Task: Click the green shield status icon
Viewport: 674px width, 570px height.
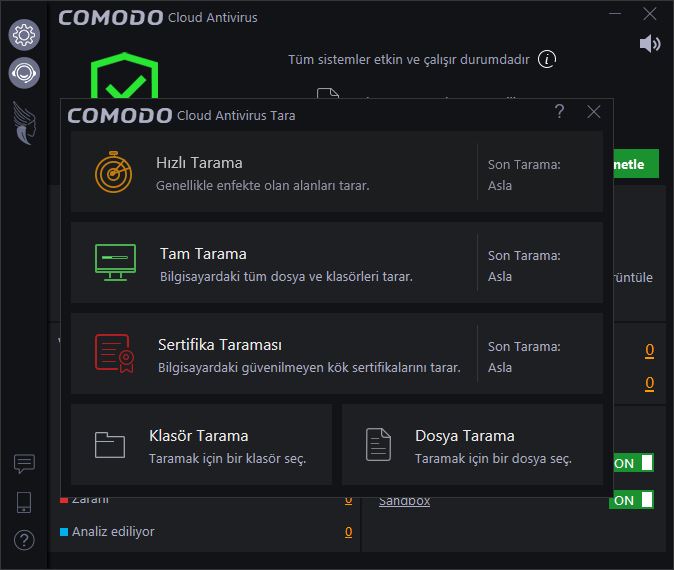Action: (x=124, y=76)
